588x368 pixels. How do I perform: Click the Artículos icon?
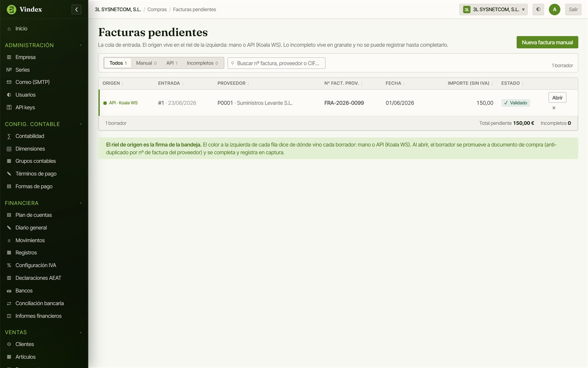pyautogui.click(x=9, y=357)
